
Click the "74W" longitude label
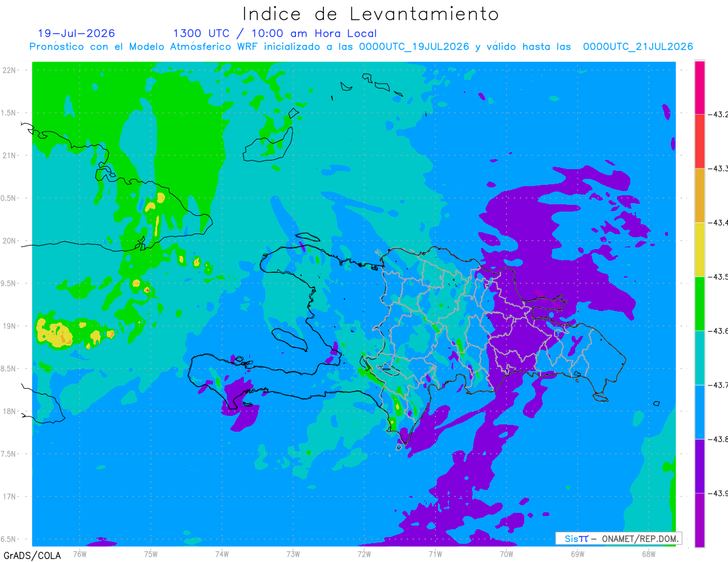(x=221, y=554)
